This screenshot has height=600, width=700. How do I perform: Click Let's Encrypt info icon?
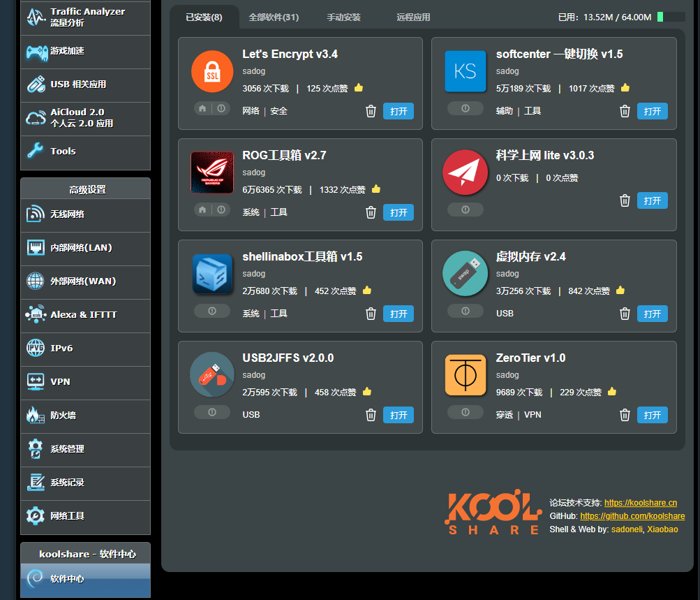221,108
